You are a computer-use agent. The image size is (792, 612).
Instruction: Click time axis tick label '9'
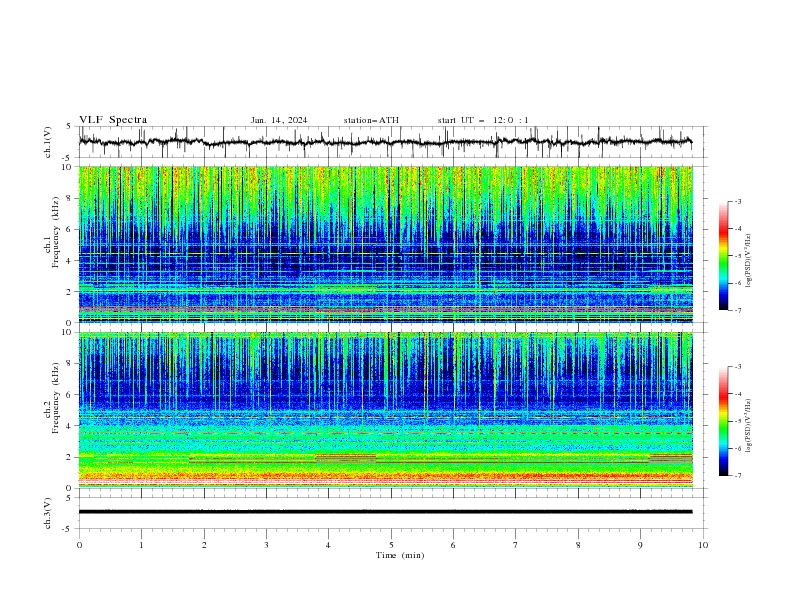click(x=640, y=545)
